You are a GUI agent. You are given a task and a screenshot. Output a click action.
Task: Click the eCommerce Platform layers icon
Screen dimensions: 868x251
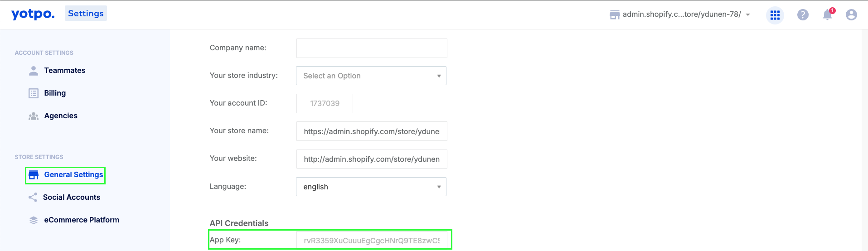(x=34, y=220)
